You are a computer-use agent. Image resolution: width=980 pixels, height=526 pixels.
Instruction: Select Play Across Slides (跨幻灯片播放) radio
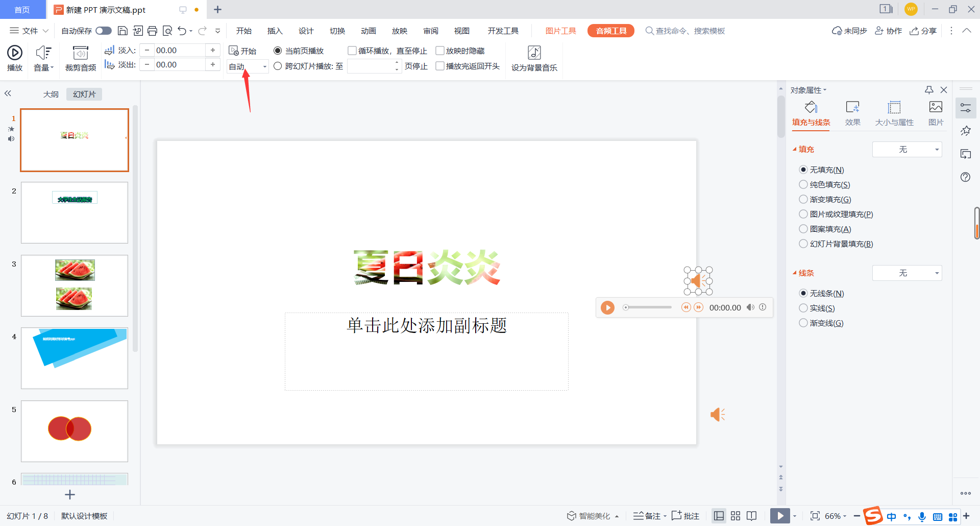tap(278, 66)
